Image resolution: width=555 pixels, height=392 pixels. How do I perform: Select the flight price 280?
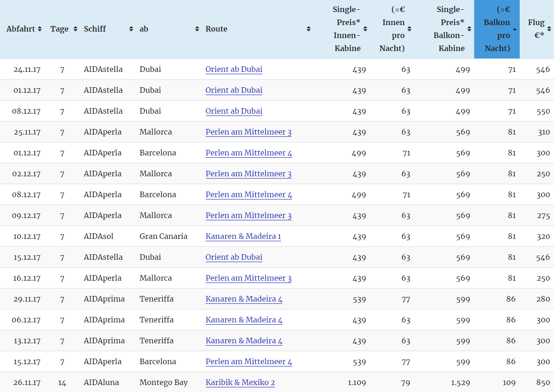[543, 299]
